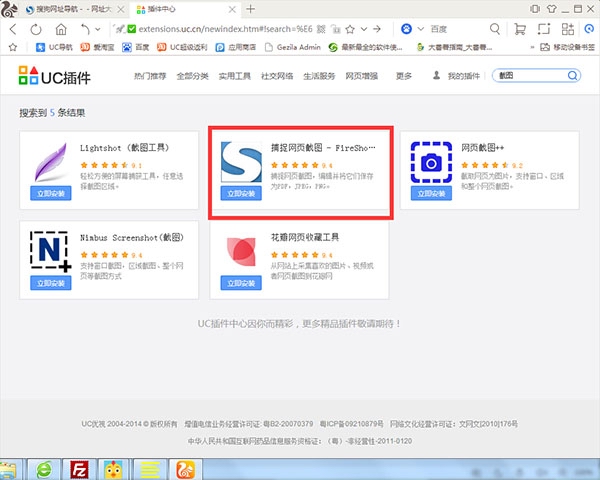Click the Lightshot feather icon
The height and width of the screenshot is (480, 600).
(x=51, y=162)
